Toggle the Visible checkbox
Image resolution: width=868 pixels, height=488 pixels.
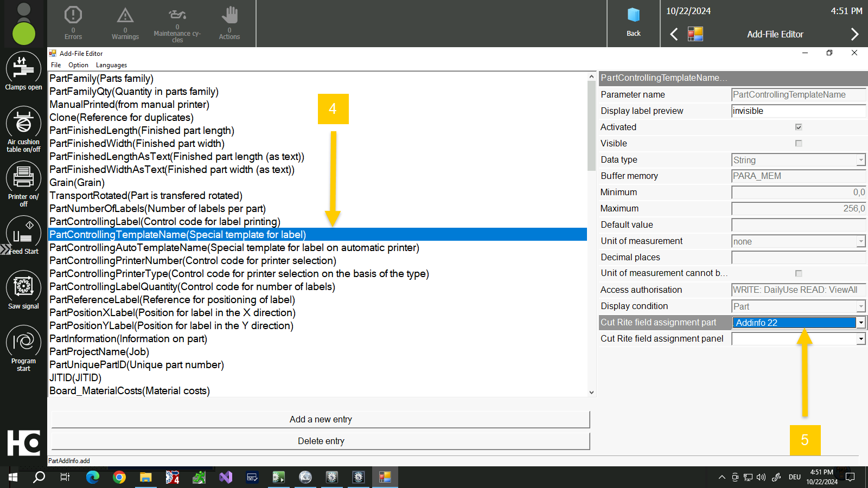[x=799, y=143]
